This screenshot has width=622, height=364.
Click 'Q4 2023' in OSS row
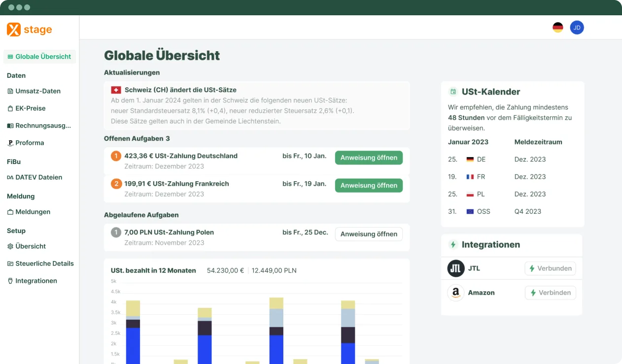[x=528, y=211]
